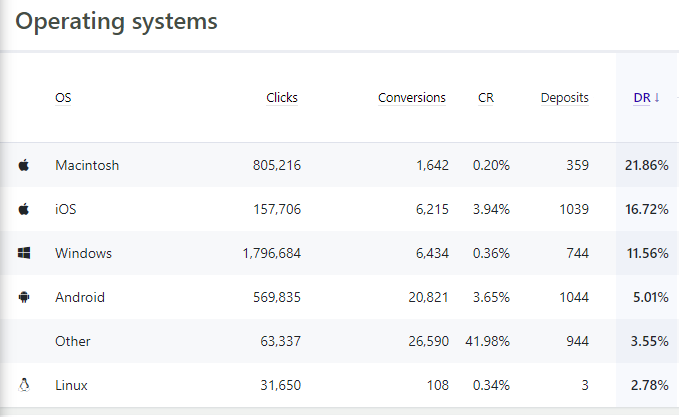Click the 21.86% DR value
This screenshot has height=417, width=679.
tap(646, 165)
